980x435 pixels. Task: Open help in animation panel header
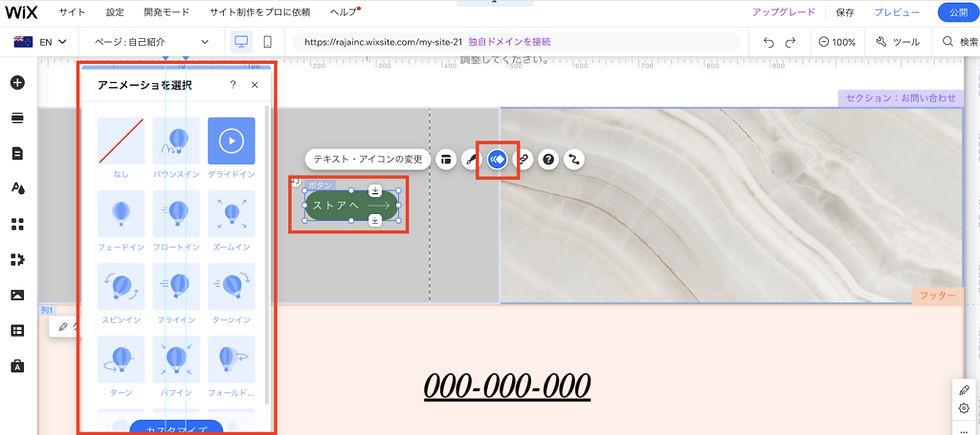pyautogui.click(x=232, y=85)
